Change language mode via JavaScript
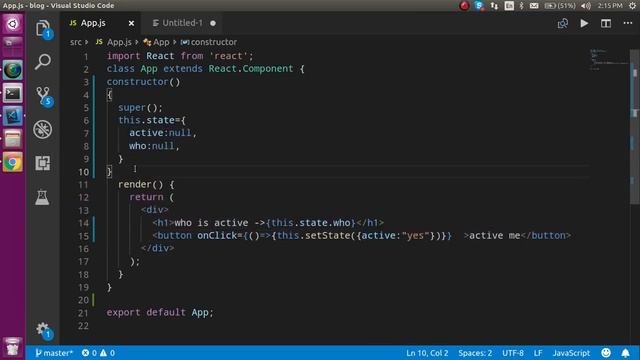640x360 pixels. [571, 353]
